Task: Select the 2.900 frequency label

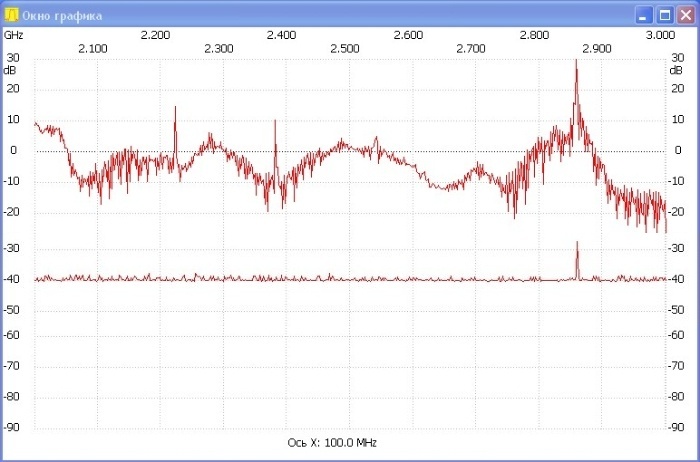Action: pos(597,49)
